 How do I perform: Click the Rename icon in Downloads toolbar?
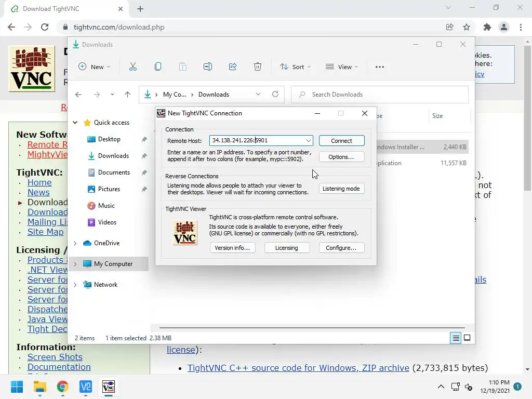point(208,67)
